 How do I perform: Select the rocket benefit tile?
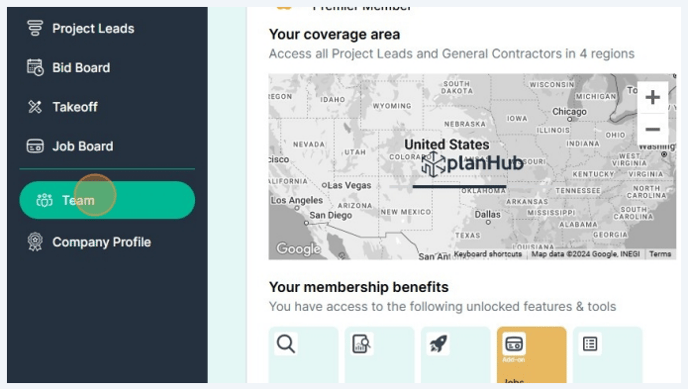tap(455, 355)
